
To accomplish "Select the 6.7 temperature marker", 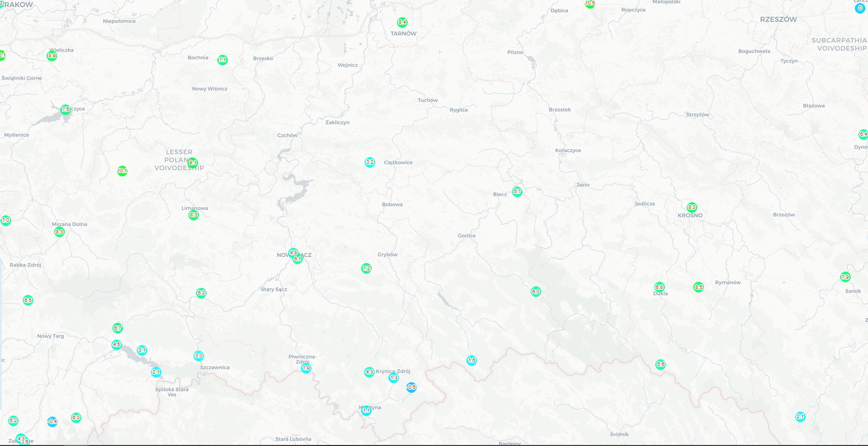I will coord(117,328).
